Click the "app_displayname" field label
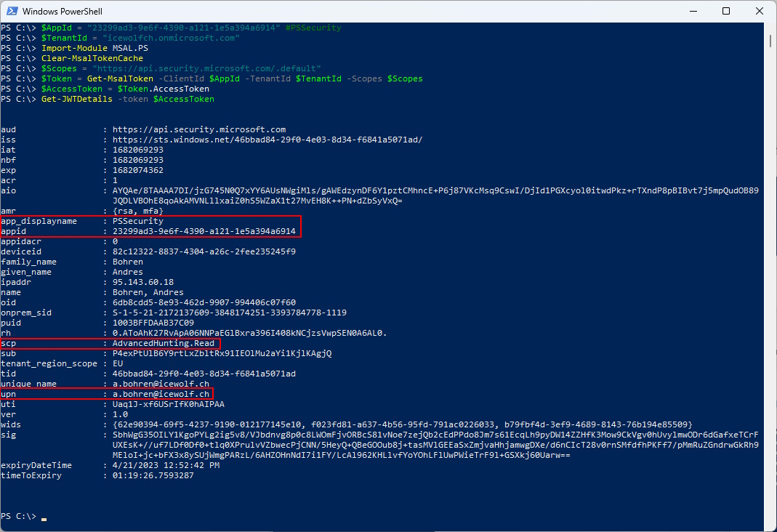 (x=39, y=221)
